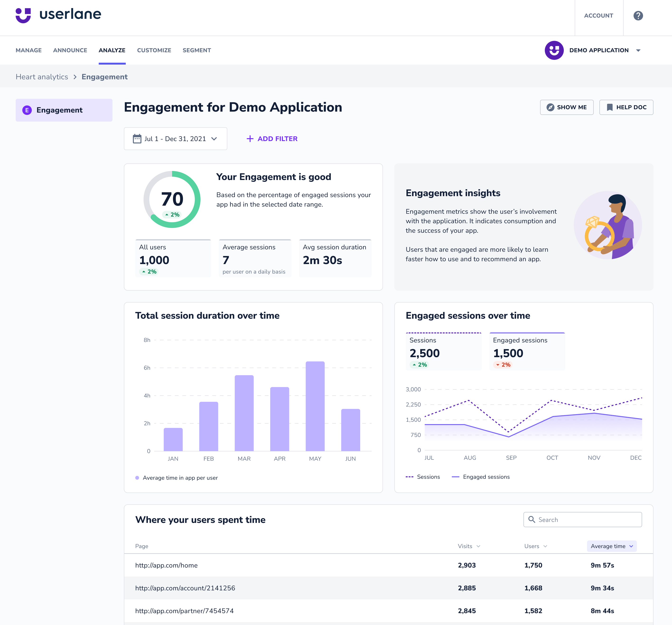672x625 pixels.
Task: Sort table by Average time column
Action: tap(611, 546)
